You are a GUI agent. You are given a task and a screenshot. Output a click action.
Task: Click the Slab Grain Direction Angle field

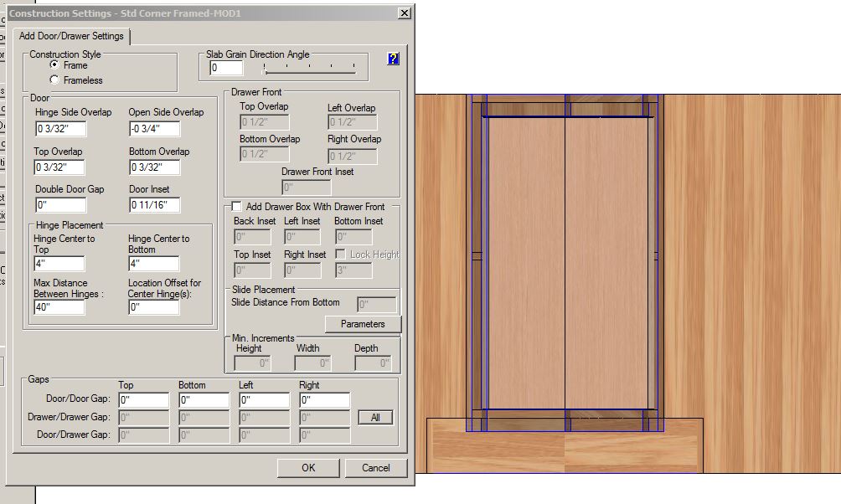click(x=226, y=68)
